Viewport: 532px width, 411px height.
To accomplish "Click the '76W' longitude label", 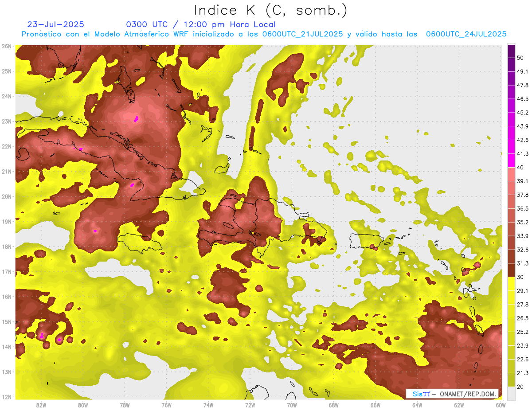I will [x=167, y=405].
